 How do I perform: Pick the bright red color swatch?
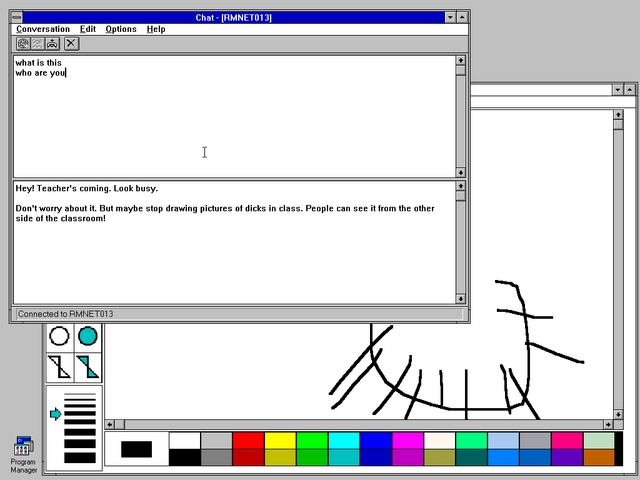pos(248,441)
